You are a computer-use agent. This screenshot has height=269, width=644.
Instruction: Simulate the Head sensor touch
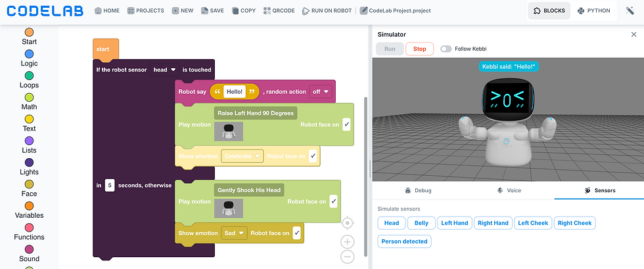[392, 223]
